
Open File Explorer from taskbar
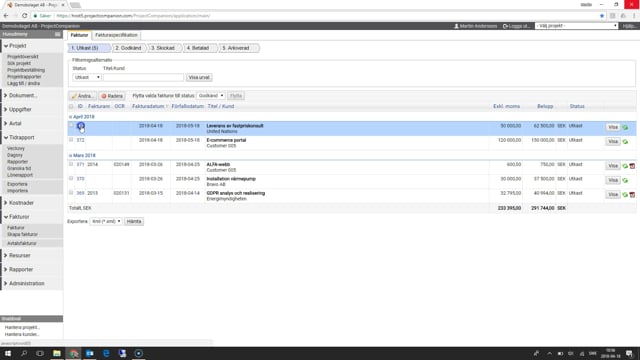coord(57,353)
